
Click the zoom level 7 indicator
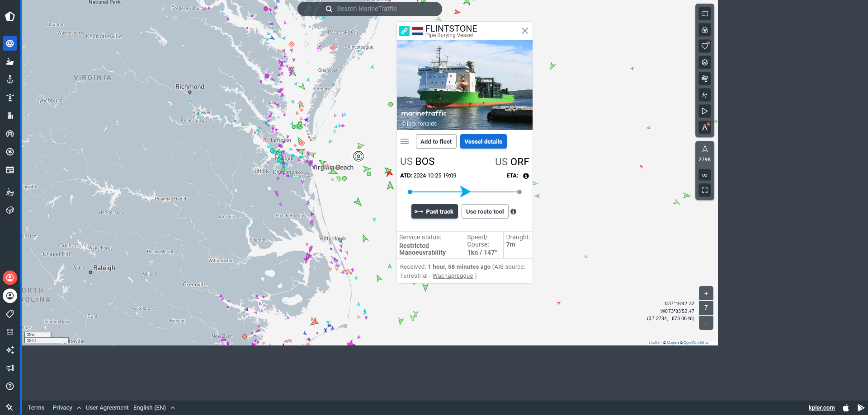[706, 308]
